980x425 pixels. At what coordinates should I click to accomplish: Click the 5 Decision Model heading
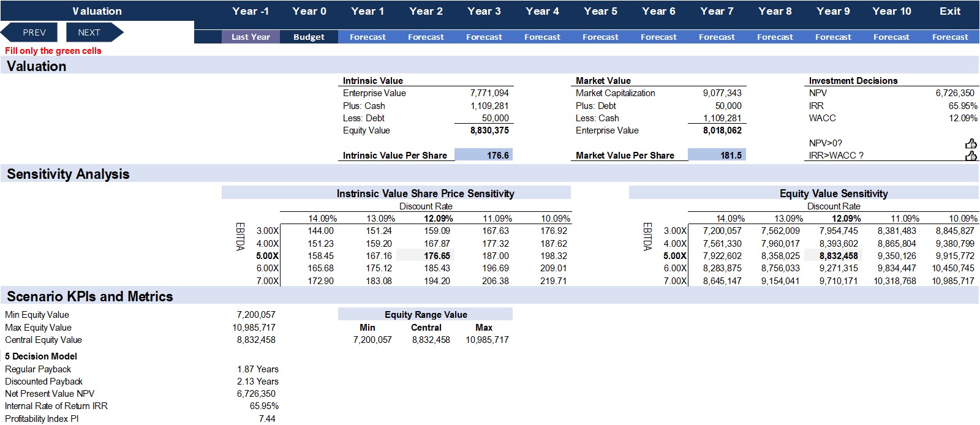point(41,356)
